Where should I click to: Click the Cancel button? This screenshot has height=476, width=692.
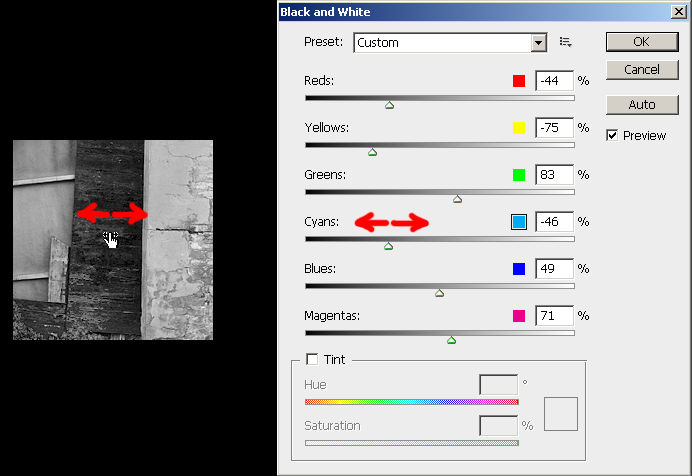642,70
